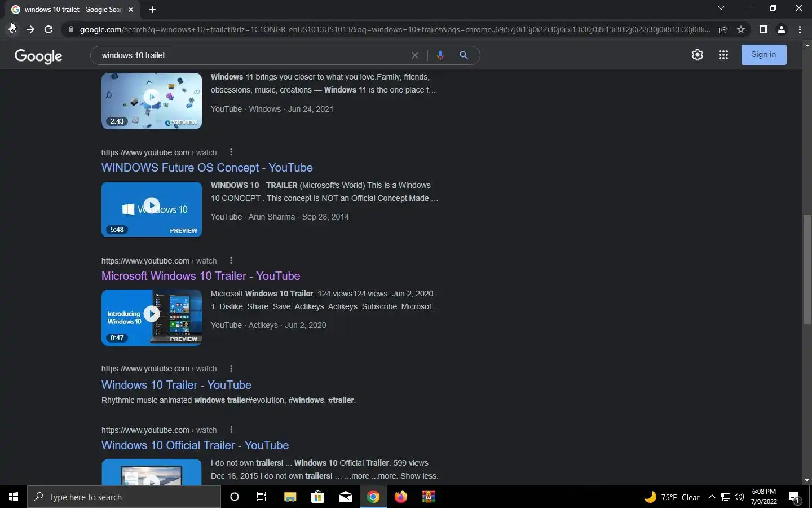Open Windows 10 Official Trailer - YouTube link
The image size is (812, 508).
click(x=195, y=445)
